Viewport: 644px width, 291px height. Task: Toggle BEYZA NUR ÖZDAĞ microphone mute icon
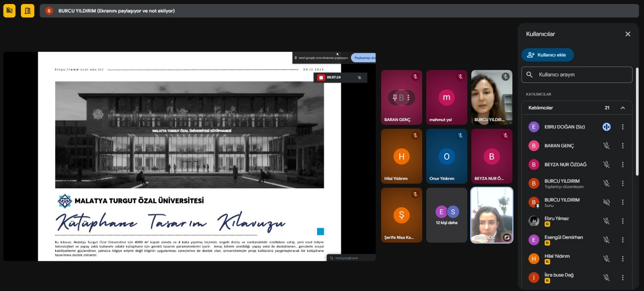(x=606, y=165)
